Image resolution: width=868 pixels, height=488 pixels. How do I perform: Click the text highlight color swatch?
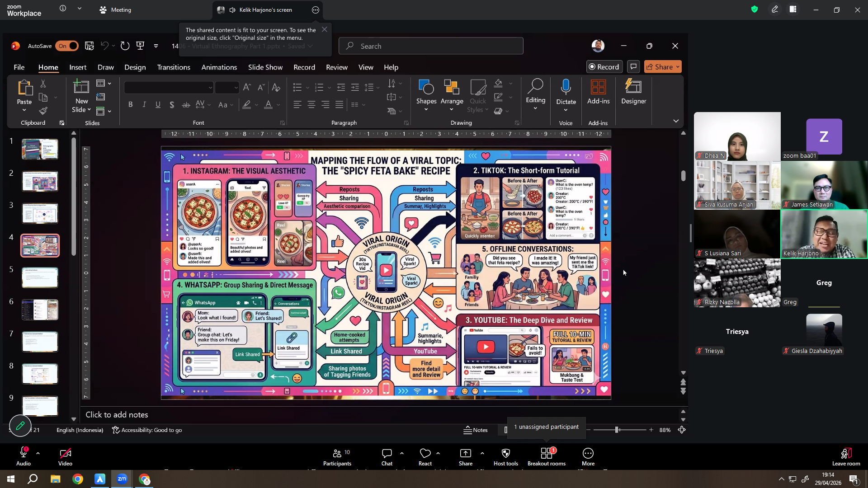coord(247,105)
